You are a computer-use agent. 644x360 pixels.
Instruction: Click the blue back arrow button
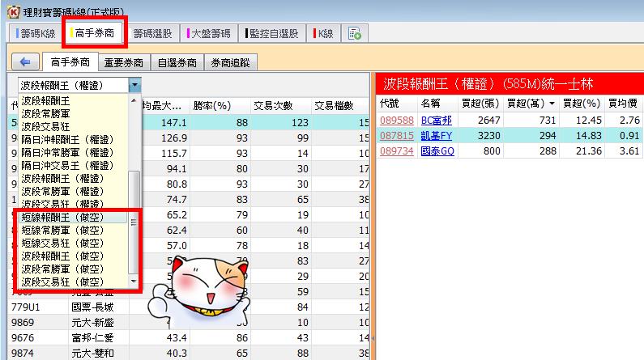pyautogui.click(x=25, y=62)
